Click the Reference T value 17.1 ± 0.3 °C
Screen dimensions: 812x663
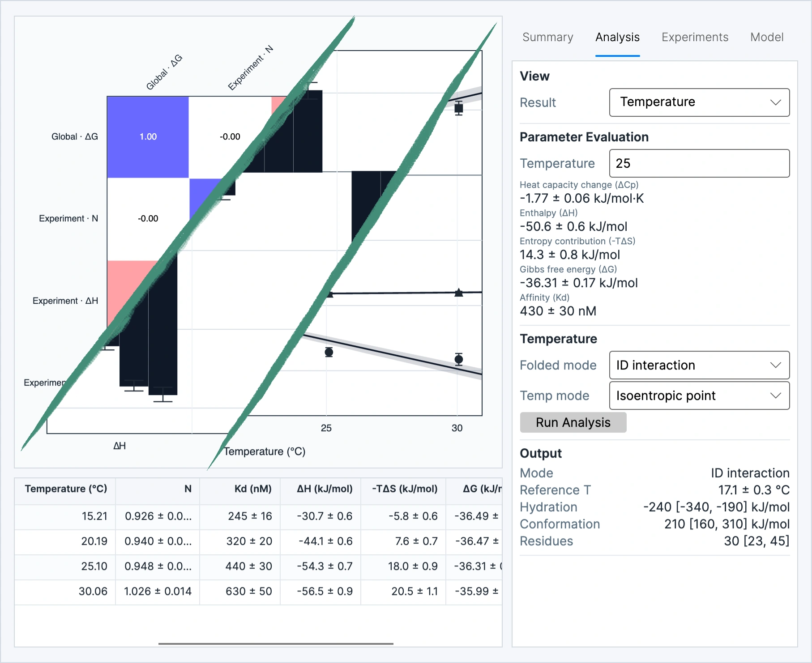754,490
